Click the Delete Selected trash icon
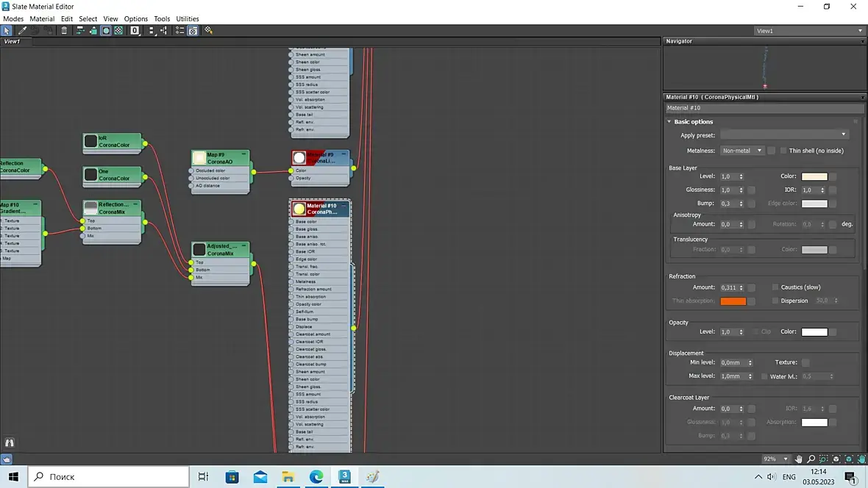The width and height of the screenshot is (868, 488). (64, 31)
